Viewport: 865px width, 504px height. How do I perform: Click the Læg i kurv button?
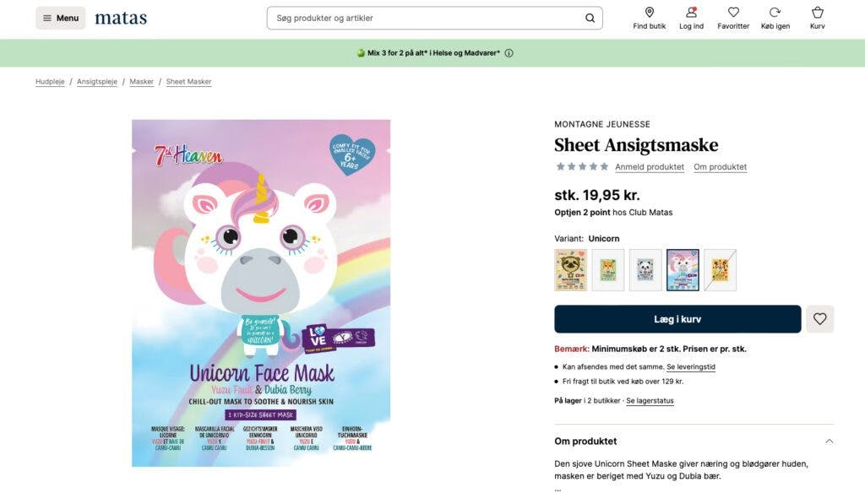click(677, 319)
